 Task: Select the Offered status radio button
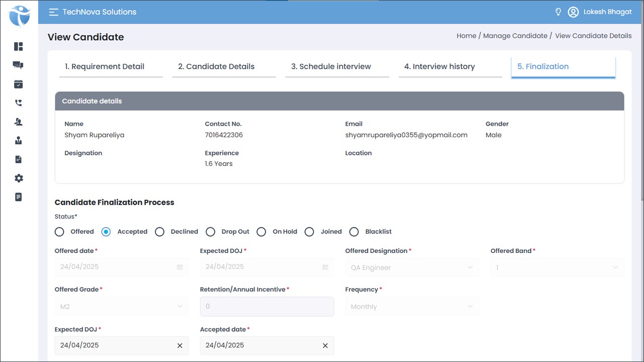click(59, 232)
